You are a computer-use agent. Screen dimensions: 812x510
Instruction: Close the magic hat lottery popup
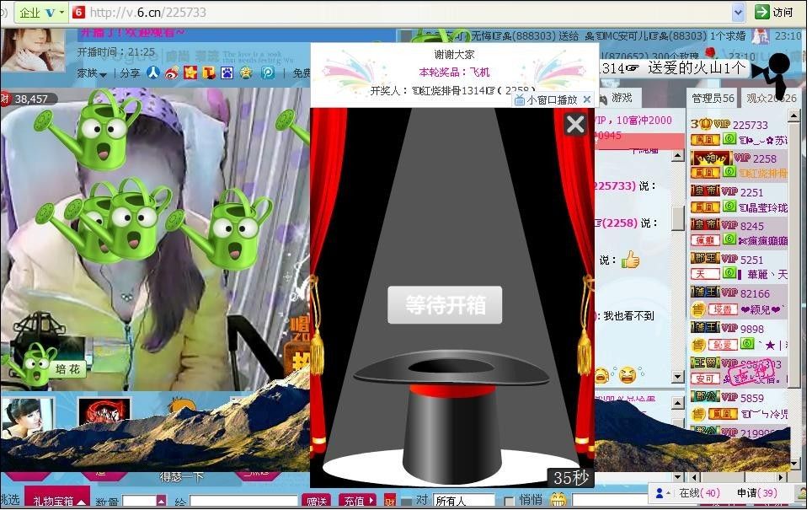click(575, 125)
